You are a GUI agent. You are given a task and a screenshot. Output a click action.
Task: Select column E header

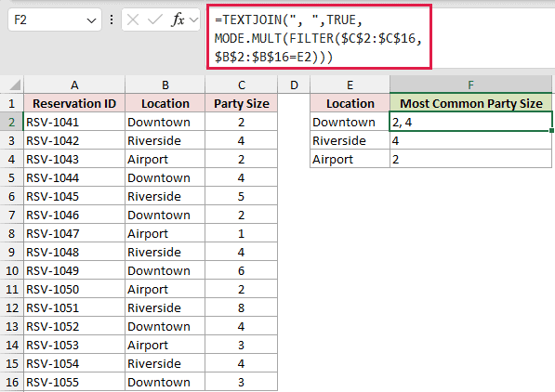[350, 85]
